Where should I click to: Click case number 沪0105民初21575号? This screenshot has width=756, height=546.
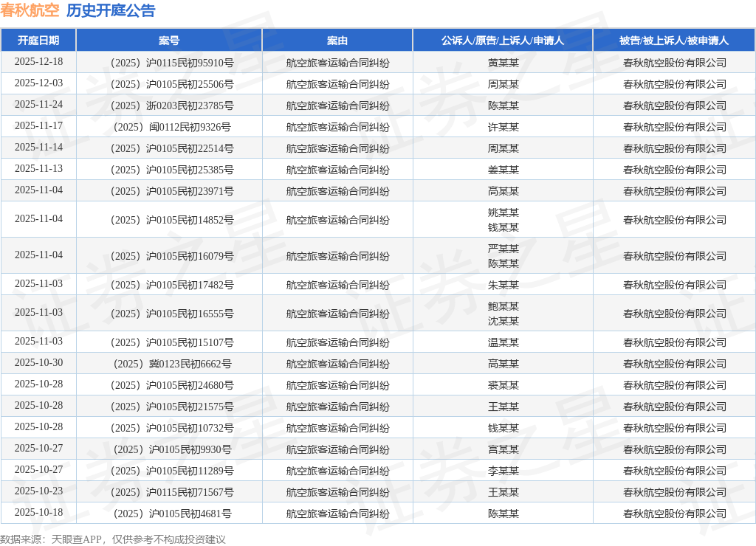(172, 407)
